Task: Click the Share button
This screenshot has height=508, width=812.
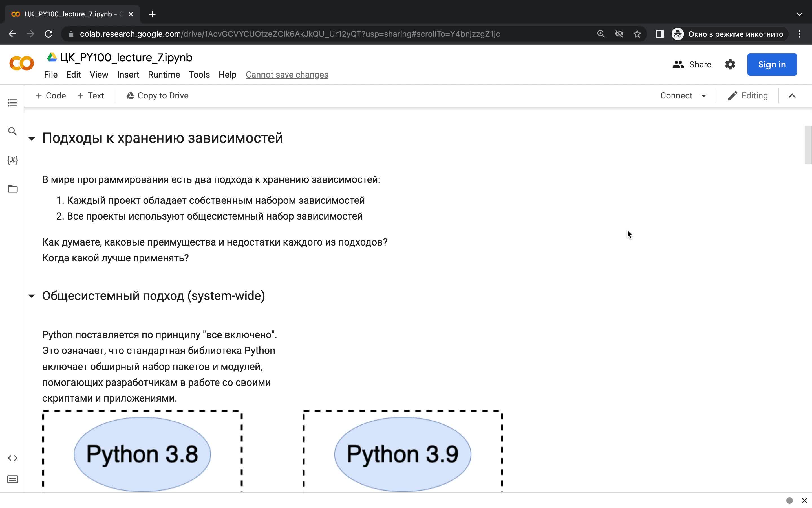Action: (x=692, y=64)
